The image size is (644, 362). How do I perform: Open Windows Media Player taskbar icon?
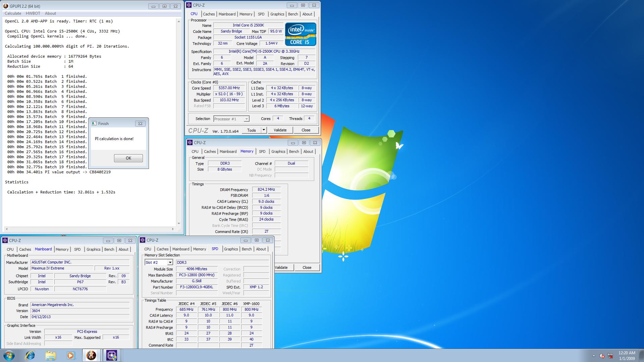click(x=71, y=355)
